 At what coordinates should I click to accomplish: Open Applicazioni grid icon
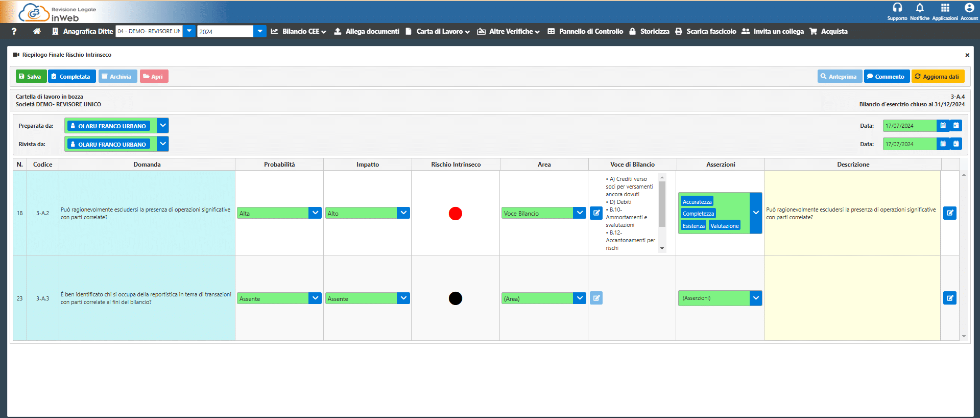click(x=945, y=8)
